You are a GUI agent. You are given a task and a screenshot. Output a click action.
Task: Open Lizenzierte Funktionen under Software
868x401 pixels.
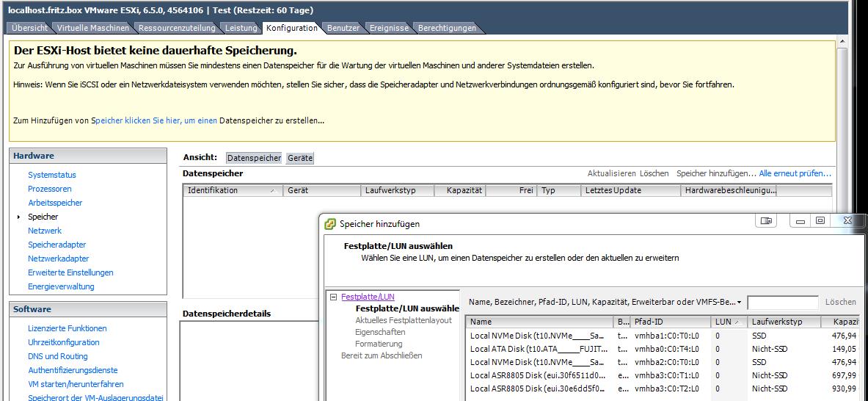(x=68, y=328)
